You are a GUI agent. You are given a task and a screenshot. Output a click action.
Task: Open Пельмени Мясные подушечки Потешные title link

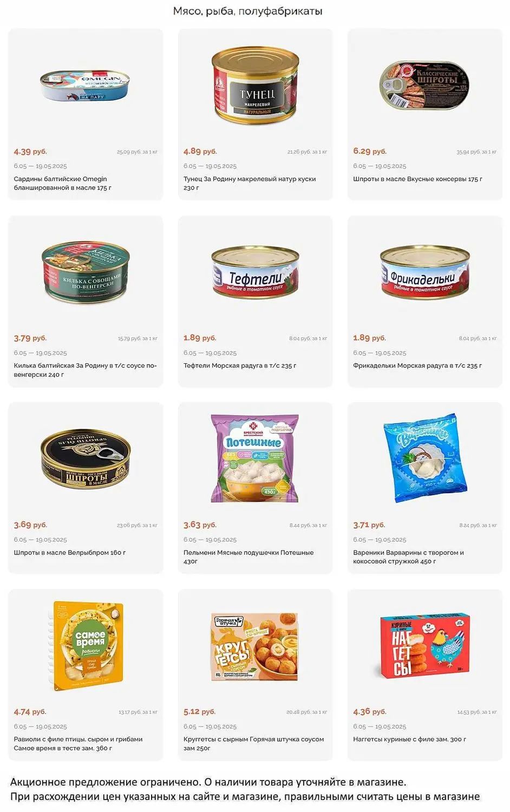(249, 557)
